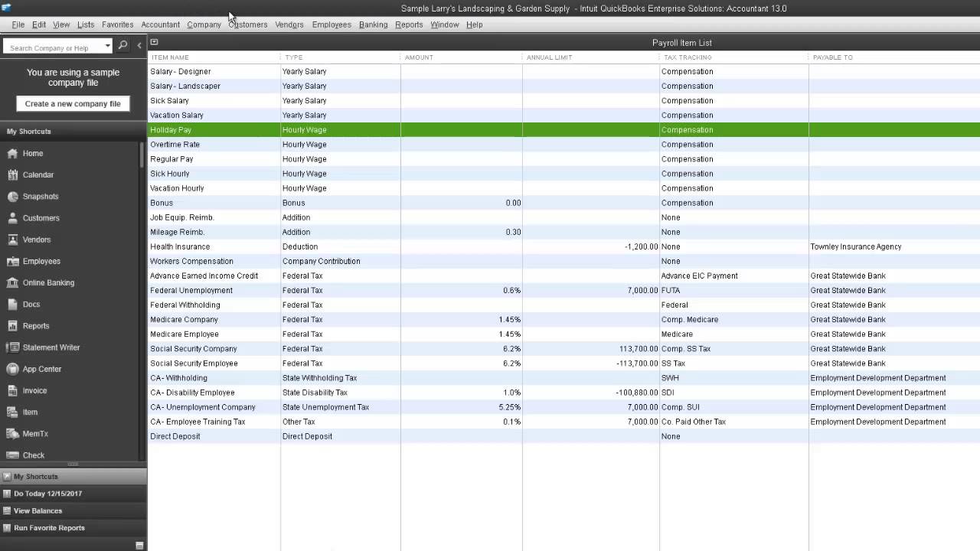This screenshot has height=551, width=980.
Task: Click the customize icon at sidebar bottom
Action: (x=139, y=545)
